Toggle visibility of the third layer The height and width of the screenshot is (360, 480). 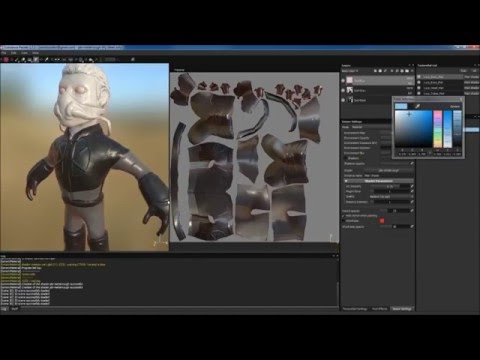(x=343, y=100)
